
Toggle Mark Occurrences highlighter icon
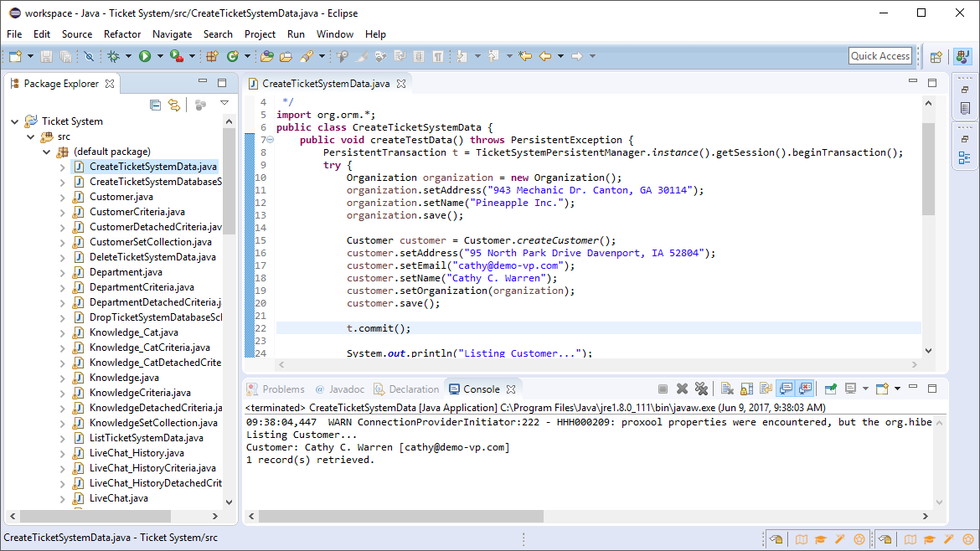(x=361, y=56)
